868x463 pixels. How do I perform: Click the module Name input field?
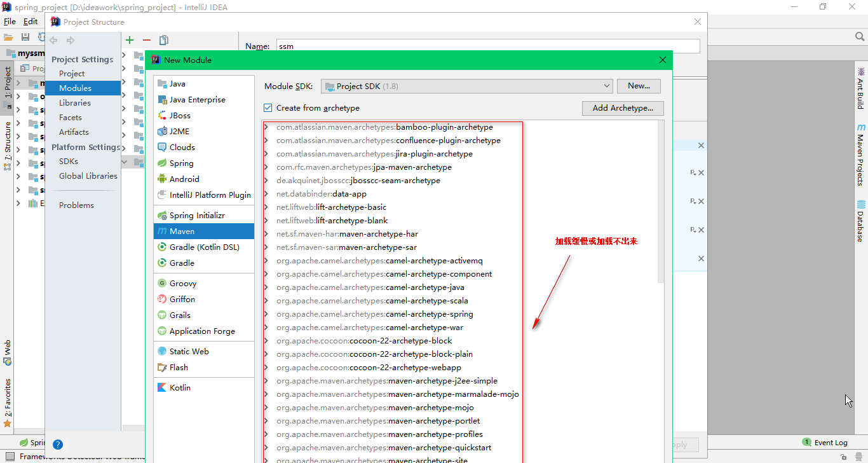(488, 46)
